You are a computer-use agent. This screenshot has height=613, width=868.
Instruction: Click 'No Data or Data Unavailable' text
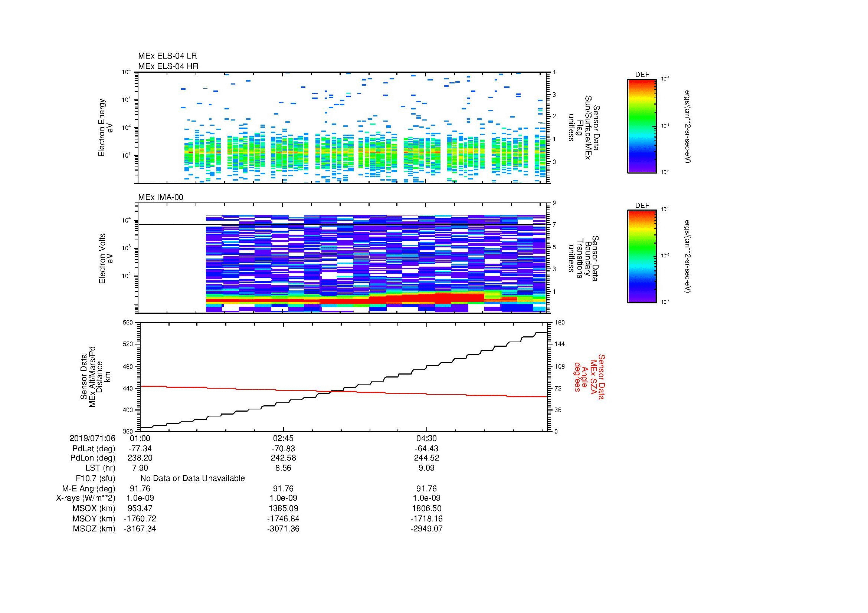pyautogui.click(x=193, y=478)
